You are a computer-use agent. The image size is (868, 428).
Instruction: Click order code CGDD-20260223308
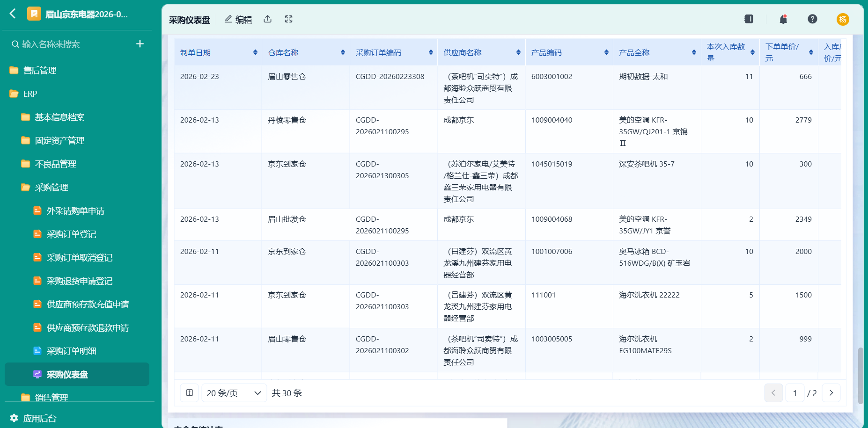(390, 76)
